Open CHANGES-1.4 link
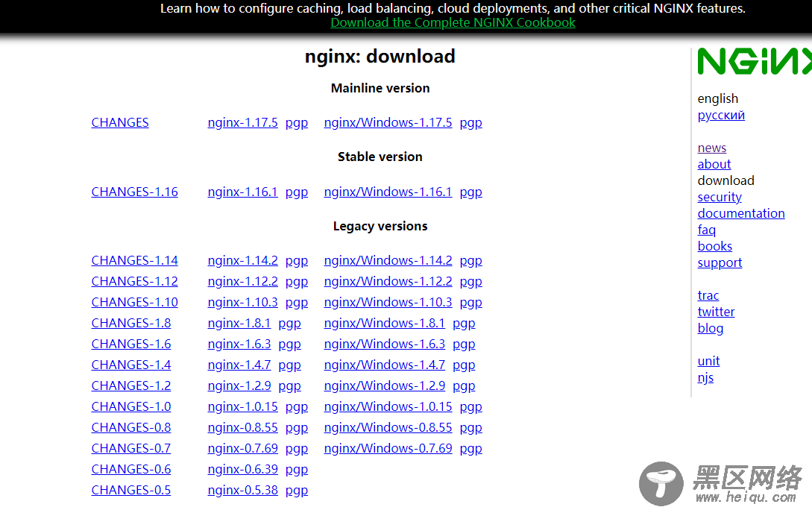This screenshot has width=812, height=510. [x=131, y=365]
